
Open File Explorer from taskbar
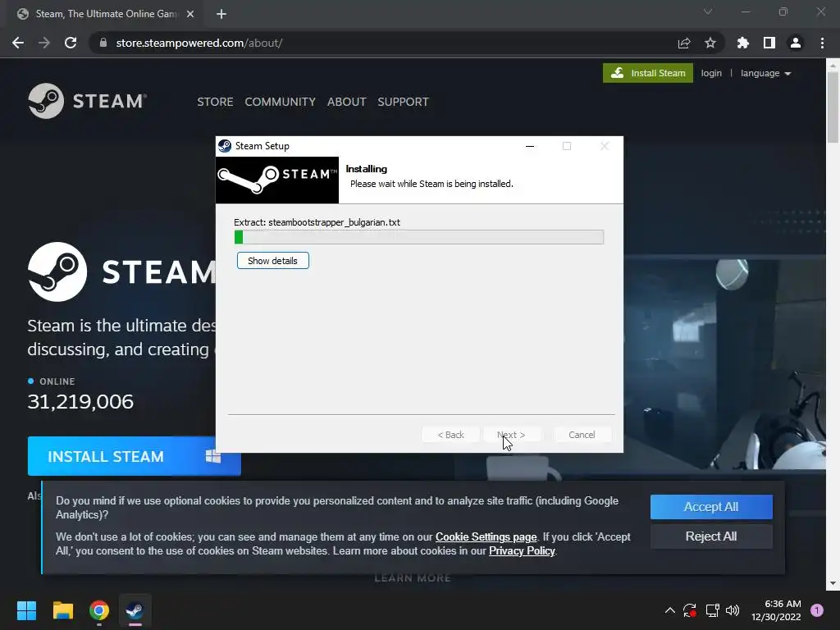tap(62, 610)
